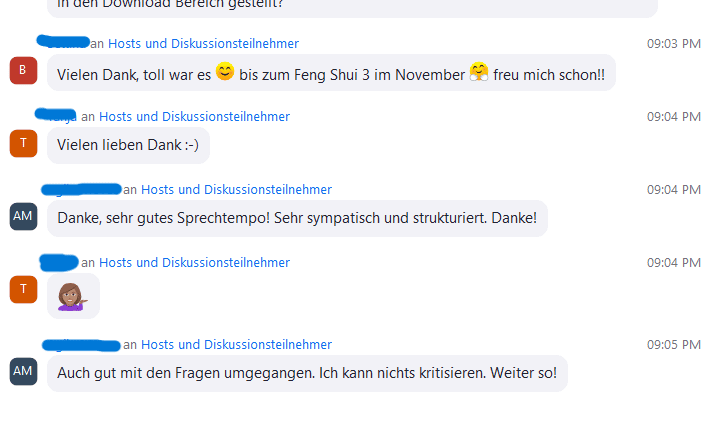Select the 'Vielen lieben Dank :-)' message bubble
The image size is (708, 445).
click(128, 145)
